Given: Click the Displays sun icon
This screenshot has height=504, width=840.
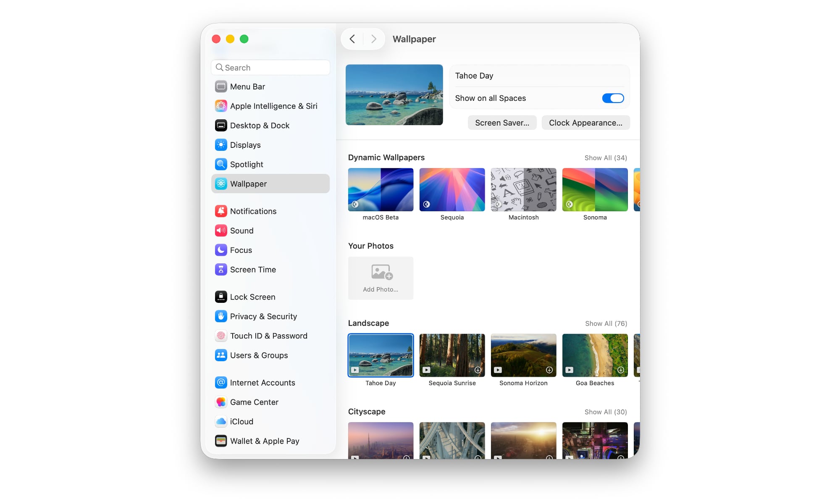Looking at the screenshot, I should pos(221,145).
